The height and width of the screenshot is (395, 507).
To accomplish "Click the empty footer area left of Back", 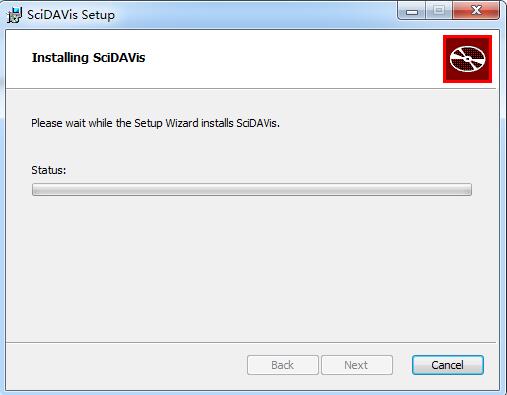I will tap(127, 365).
